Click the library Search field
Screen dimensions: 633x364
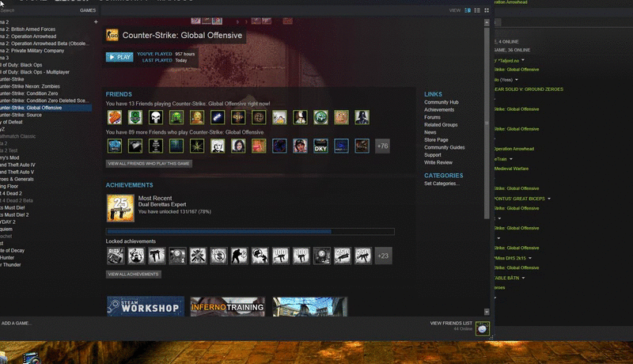click(x=38, y=10)
